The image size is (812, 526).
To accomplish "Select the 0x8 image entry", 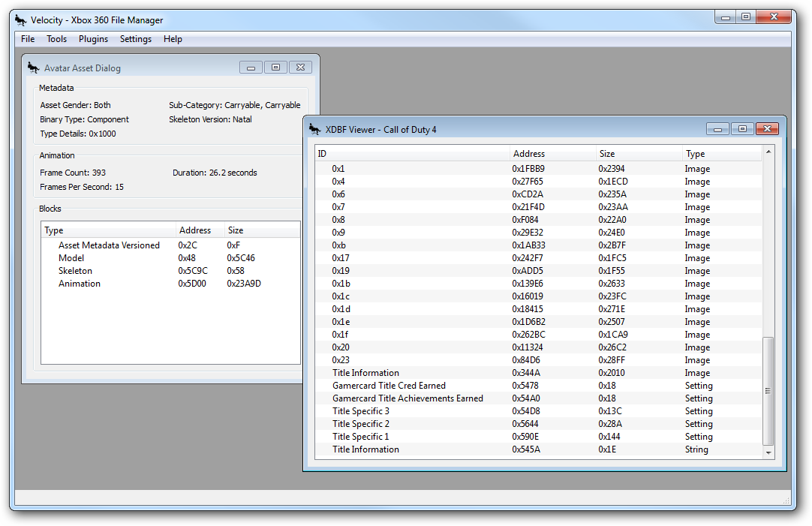I will pyautogui.click(x=539, y=220).
